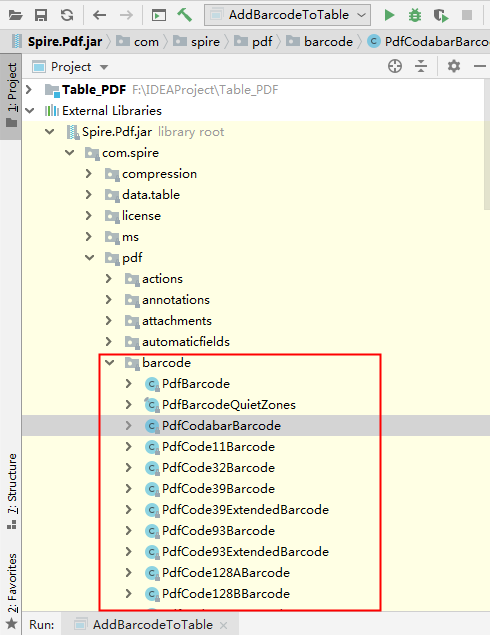Expand the data.table package

(89, 195)
